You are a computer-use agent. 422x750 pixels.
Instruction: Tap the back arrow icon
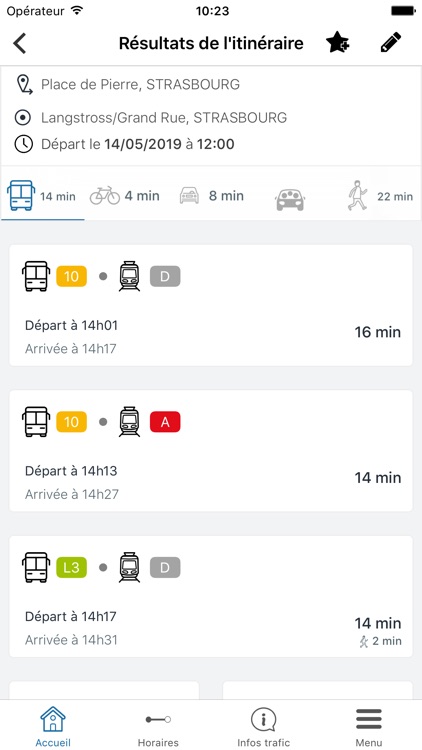click(x=19, y=44)
